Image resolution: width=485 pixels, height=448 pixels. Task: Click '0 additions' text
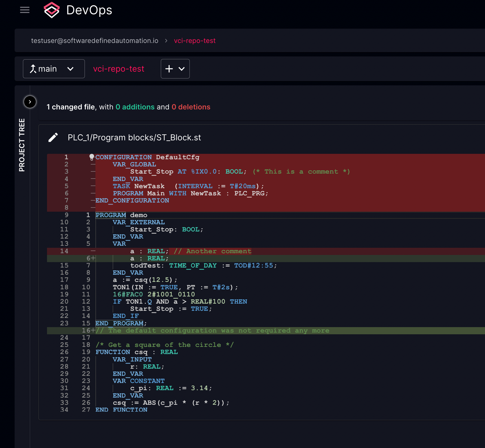pyautogui.click(x=135, y=107)
